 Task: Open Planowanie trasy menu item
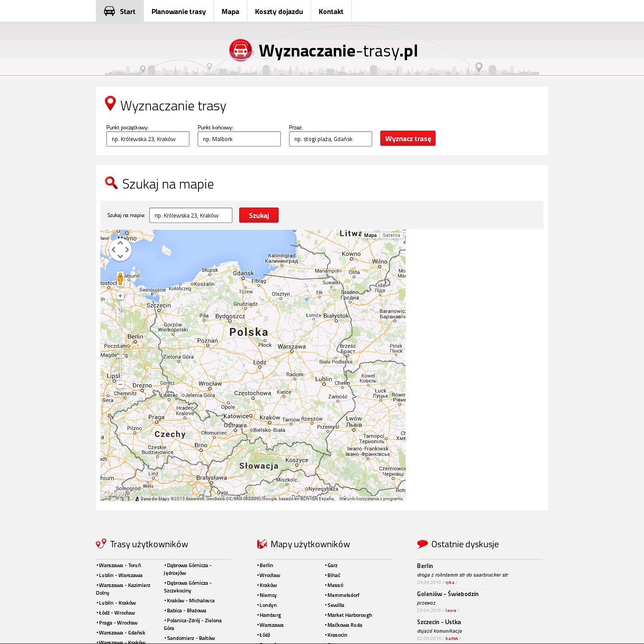179,11
